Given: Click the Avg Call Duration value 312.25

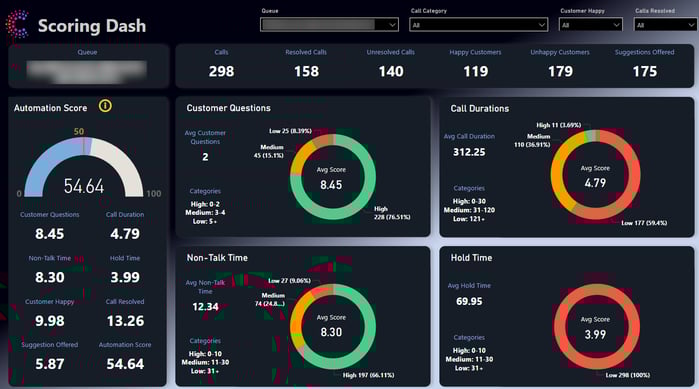Looking at the screenshot, I should pos(469,152).
